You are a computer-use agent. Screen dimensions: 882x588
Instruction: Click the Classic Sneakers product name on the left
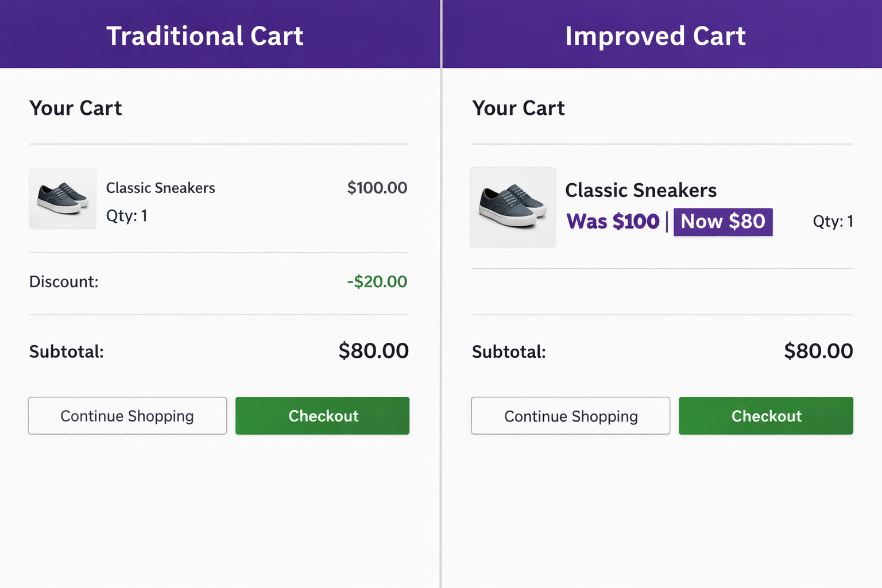point(160,188)
